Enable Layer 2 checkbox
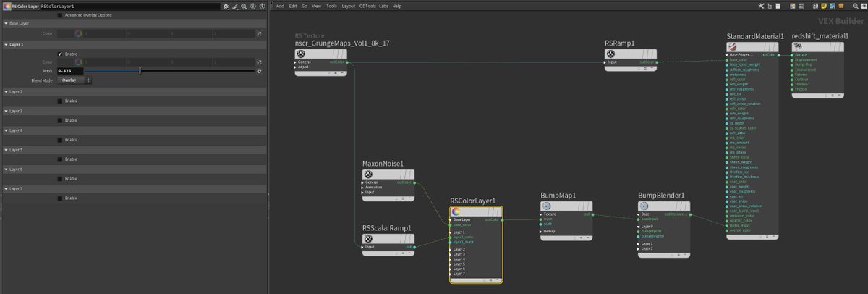 pyautogui.click(x=60, y=101)
